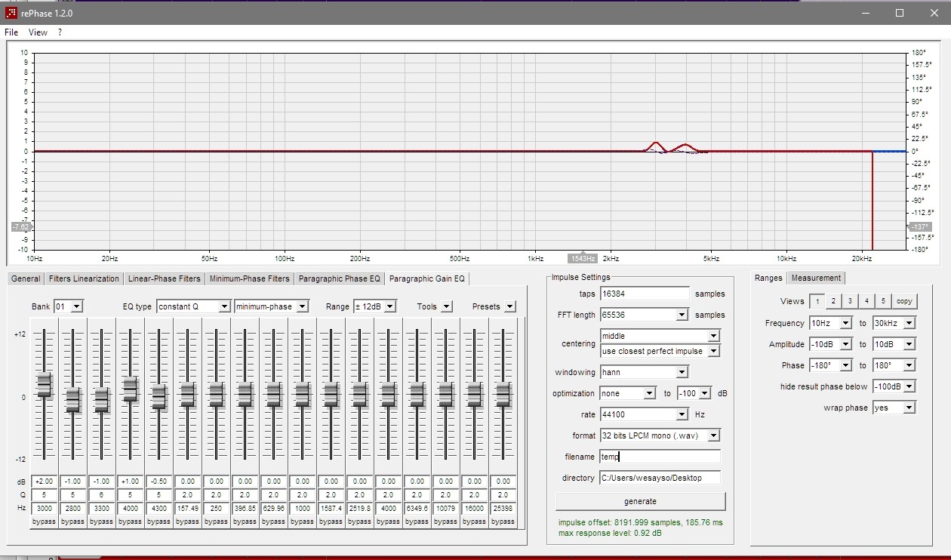
Task: Switch to the General tab
Action: click(x=26, y=278)
